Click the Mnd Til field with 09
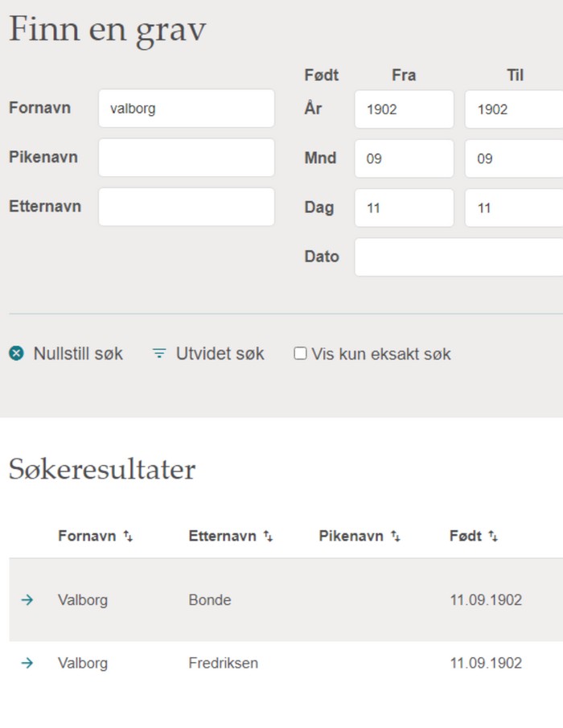This screenshot has width=563, height=728. click(x=514, y=158)
